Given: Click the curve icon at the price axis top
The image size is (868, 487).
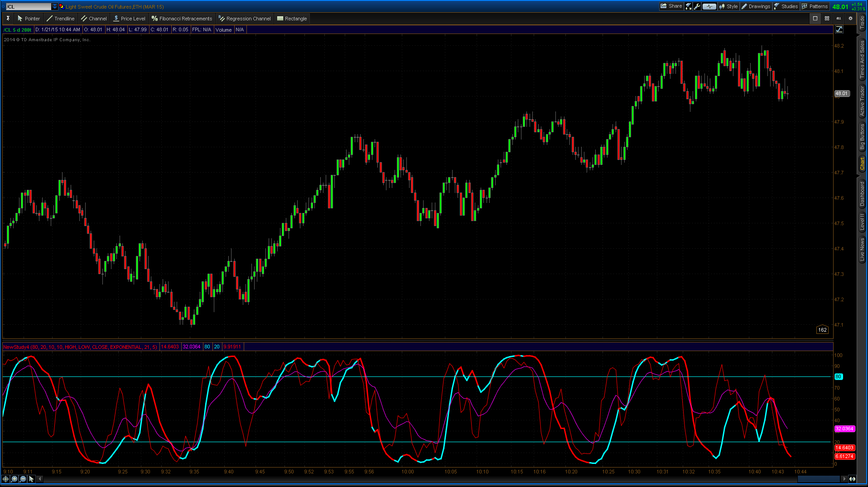Looking at the screenshot, I should click(x=839, y=29).
